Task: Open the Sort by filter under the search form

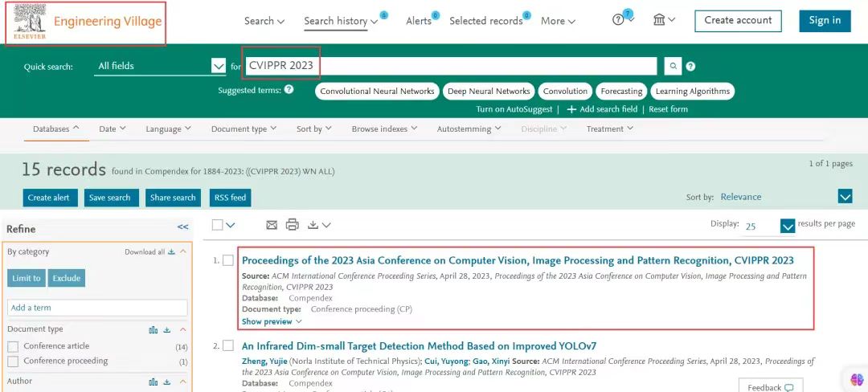Action: (314, 129)
